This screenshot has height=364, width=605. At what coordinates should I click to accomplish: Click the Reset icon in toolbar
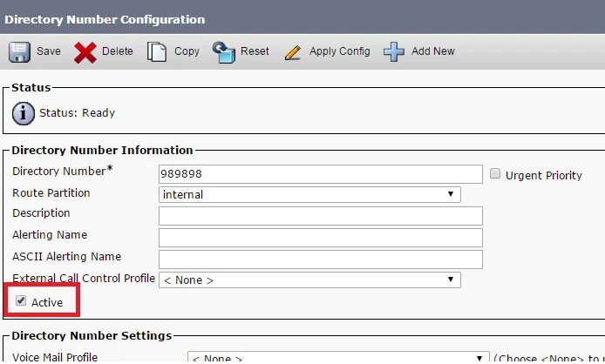tap(224, 51)
